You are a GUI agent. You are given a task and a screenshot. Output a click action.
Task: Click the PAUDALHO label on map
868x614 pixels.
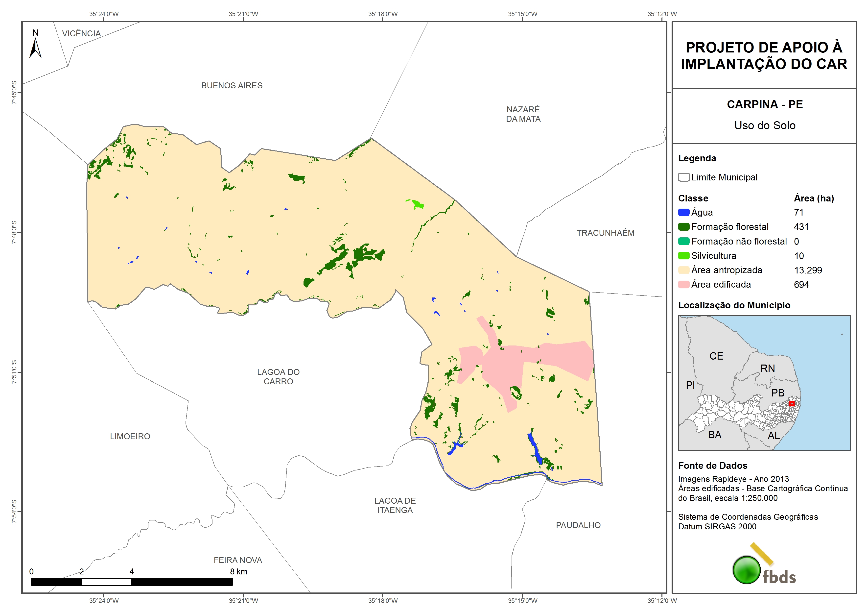578,525
